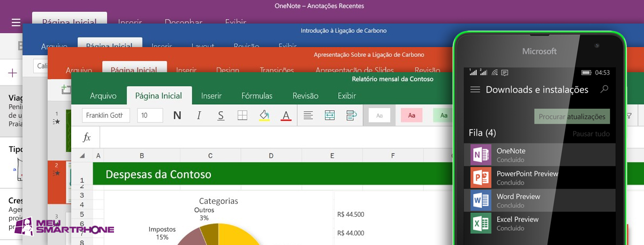Open the Layout tab in Word window
The width and height of the screenshot is (644, 245).
pyautogui.click(x=203, y=47)
